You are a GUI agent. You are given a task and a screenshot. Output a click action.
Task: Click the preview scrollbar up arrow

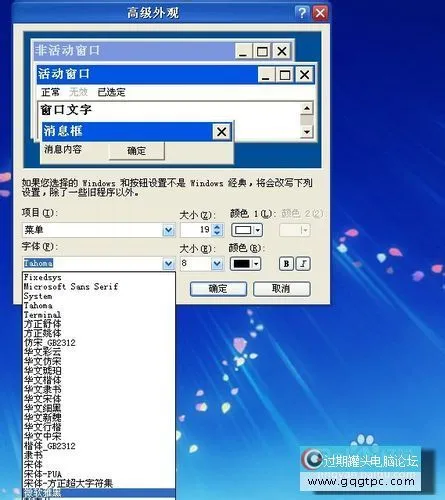click(307, 108)
